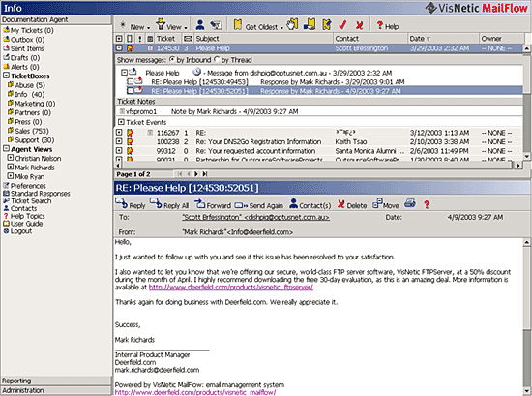Collapse the TicketBoxes tree section
Viewport: 532px width, 396px height.
(x=6, y=76)
